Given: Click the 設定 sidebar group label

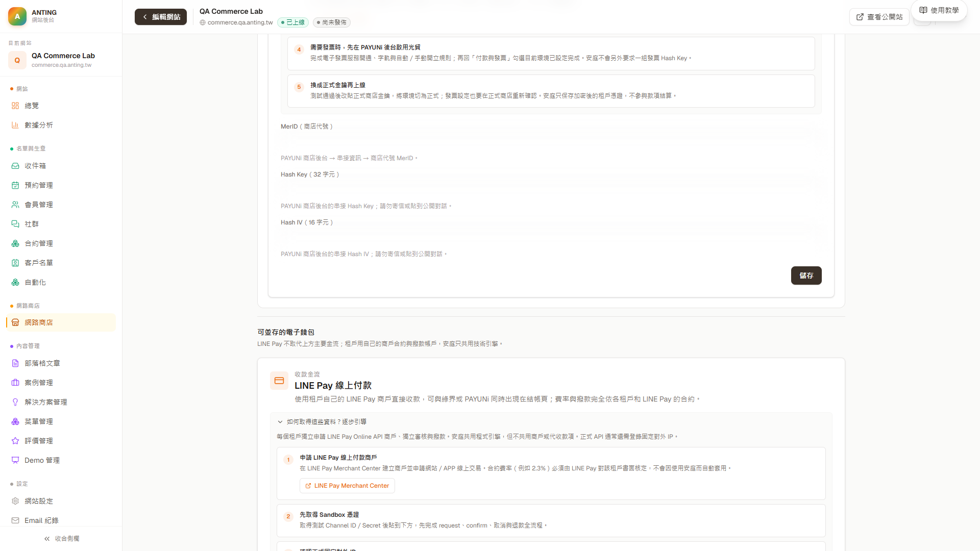Looking at the screenshot, I should click(x=22, y=484).
